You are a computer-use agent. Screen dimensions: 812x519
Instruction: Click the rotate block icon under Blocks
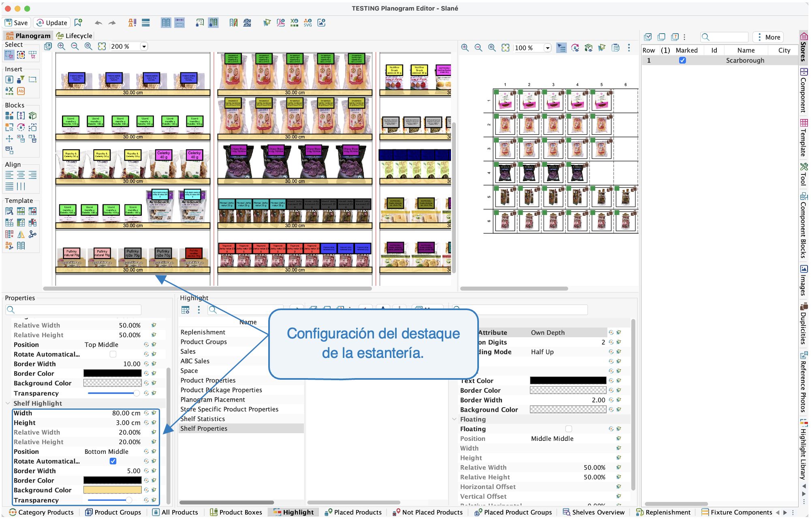[21, 127]
